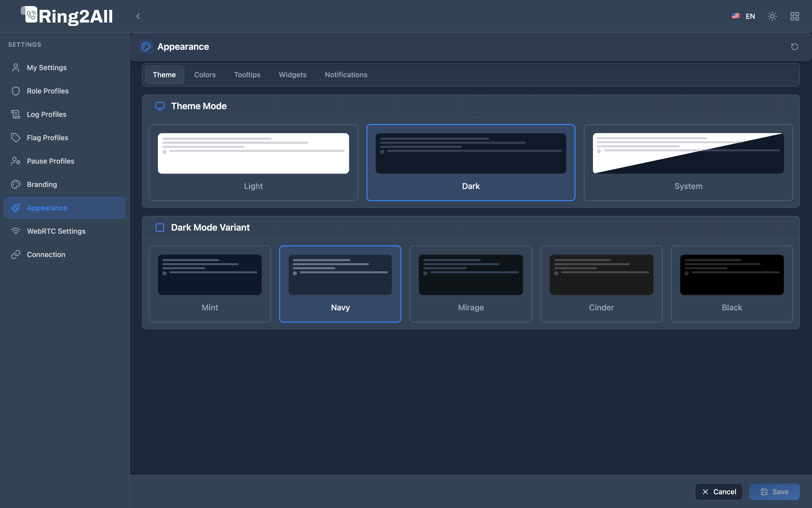Click the Role Profiles shield icon
This screenshot has height=508, width=812.
(x=16, y=91)
